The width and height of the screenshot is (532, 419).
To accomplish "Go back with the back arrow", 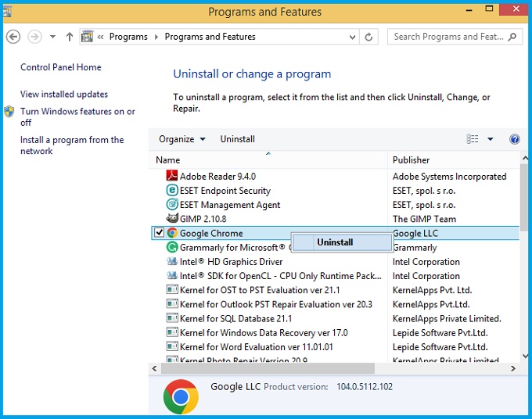I will 13,37.
